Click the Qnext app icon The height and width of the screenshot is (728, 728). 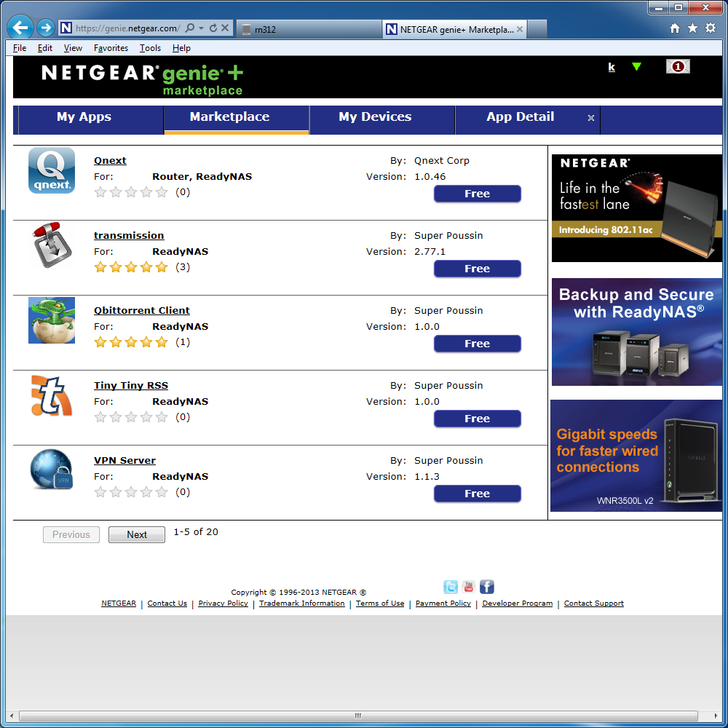tap(52, 170)
